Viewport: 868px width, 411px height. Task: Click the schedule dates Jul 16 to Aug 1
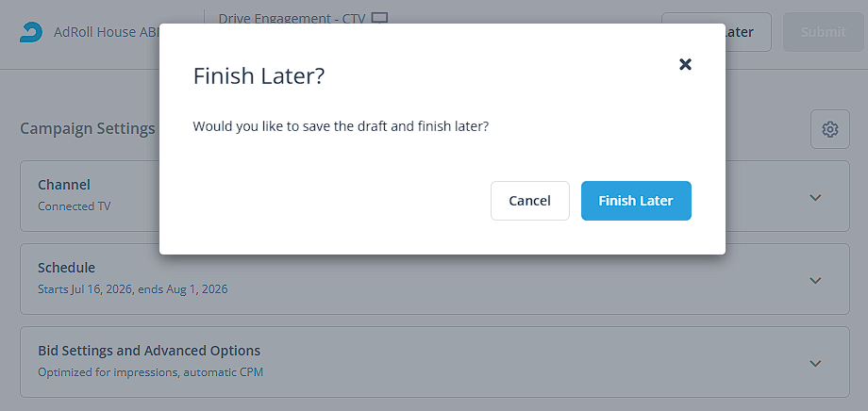pos(133,289)
